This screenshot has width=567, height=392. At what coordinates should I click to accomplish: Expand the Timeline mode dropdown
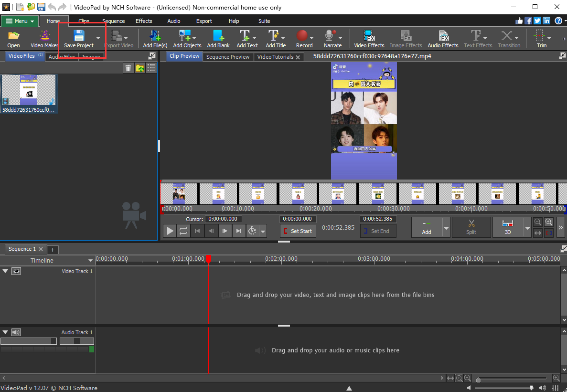[90, 261]
